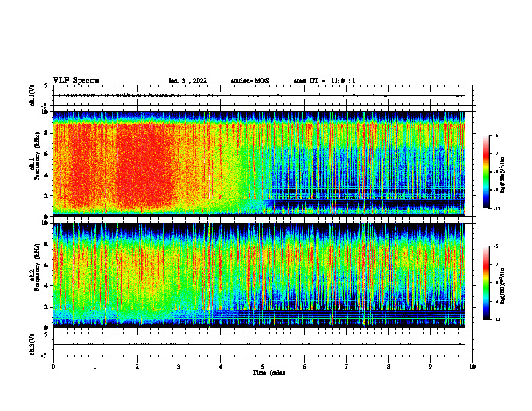Image resolution: width=532 pixels, height=411 pixels.
Task: Click the "6" kHz tick of ch.2 spectrogram
Action: coord(47,265)
